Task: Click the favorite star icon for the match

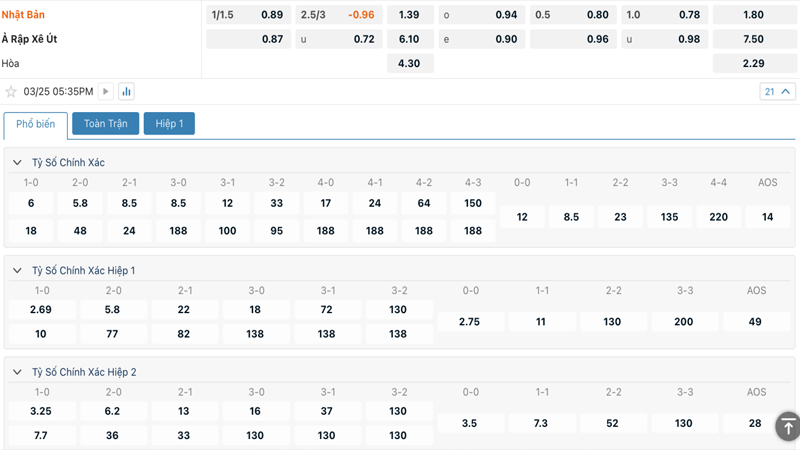Action: 12,92
